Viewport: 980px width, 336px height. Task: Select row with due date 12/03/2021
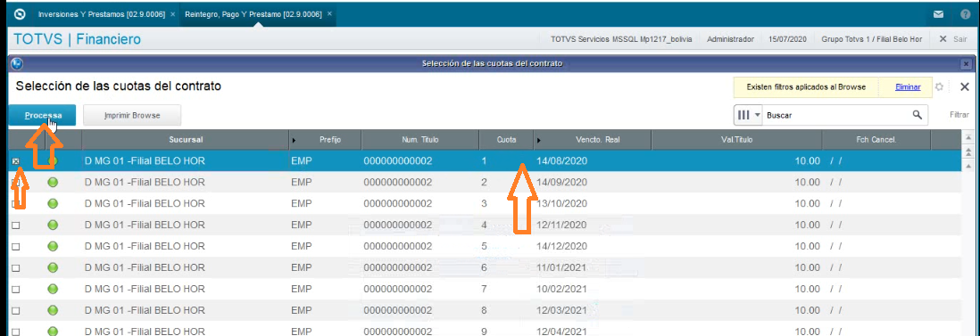pos(485,310)
